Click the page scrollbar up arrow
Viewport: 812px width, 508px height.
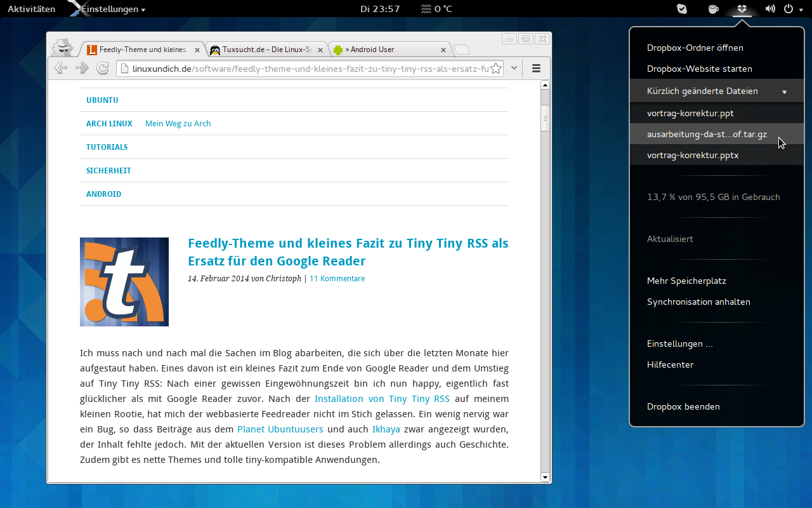coord(544,84)
